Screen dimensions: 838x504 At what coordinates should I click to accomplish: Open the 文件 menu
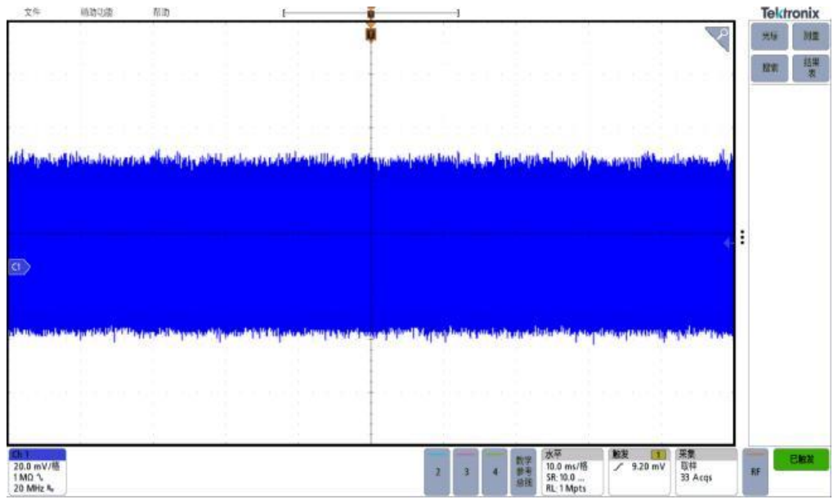(32, 11)
